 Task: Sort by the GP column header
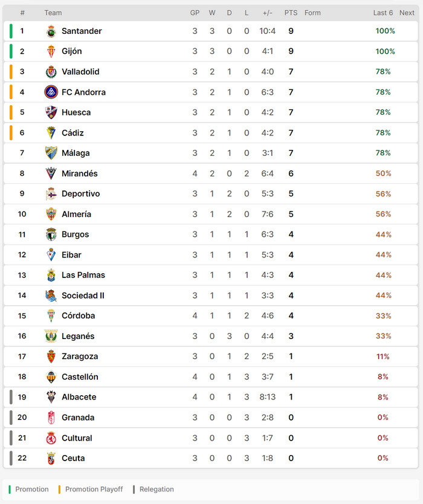(x=195, y=13)
